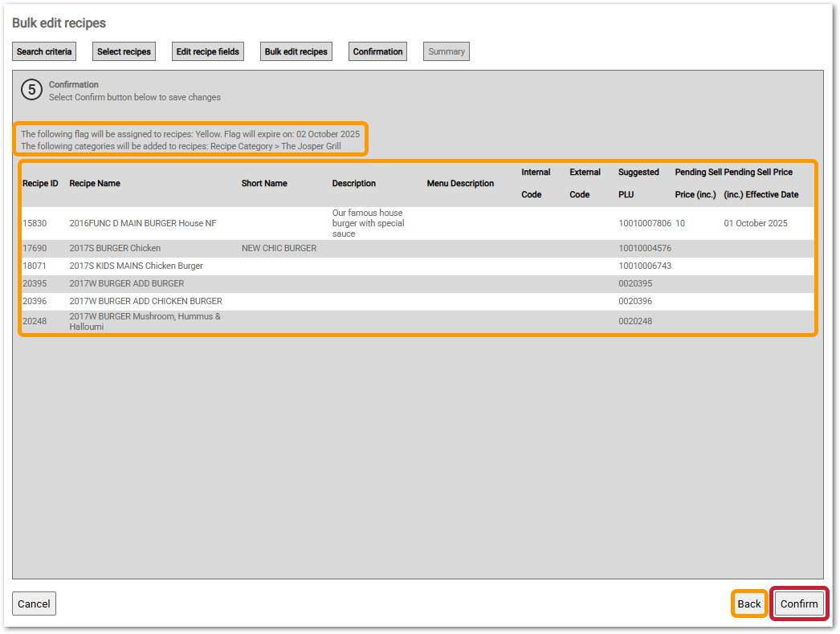Select the 2017S BURGER Chicken row
The height and width of the screenshot is (634, 840).
point(115,248)
